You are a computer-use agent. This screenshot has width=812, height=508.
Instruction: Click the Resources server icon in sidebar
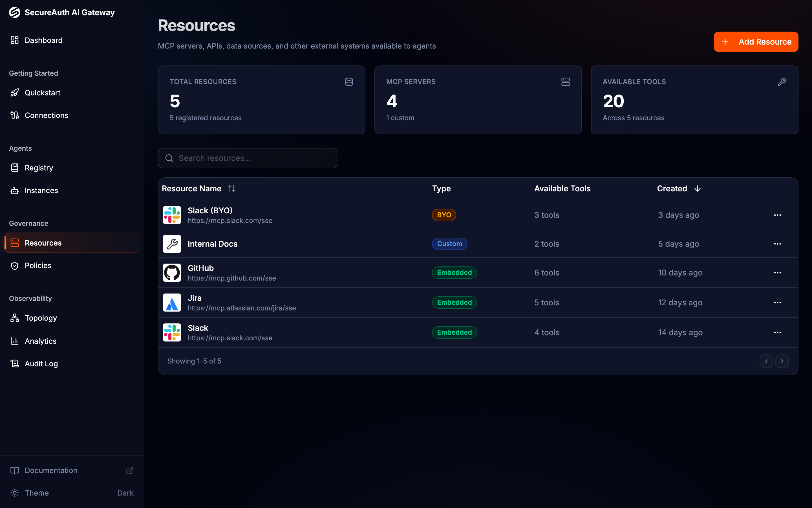tap(14, 243)
